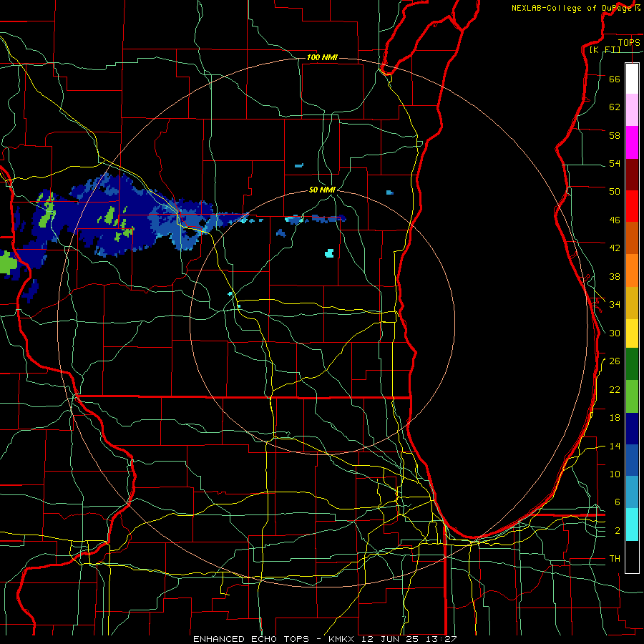Click the large green echo at left edge
The height and width of the screenshot is (644, 644).
click(7, 263)
